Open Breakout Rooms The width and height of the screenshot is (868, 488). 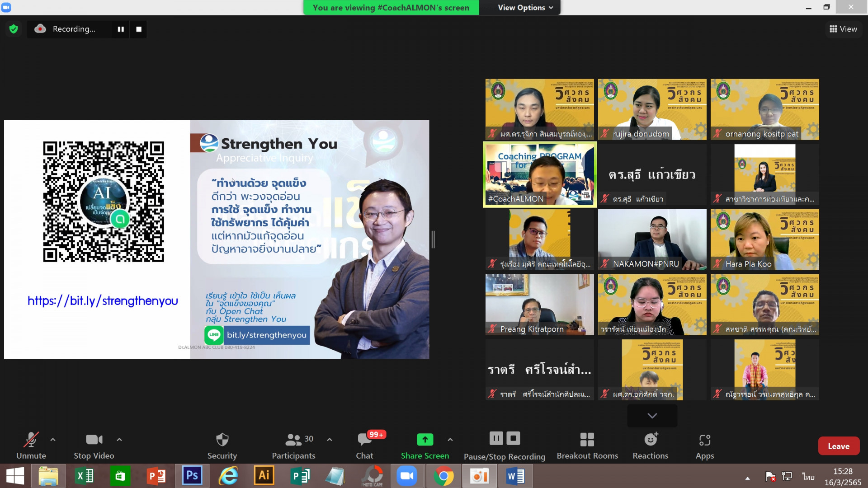tap(587, 446)
